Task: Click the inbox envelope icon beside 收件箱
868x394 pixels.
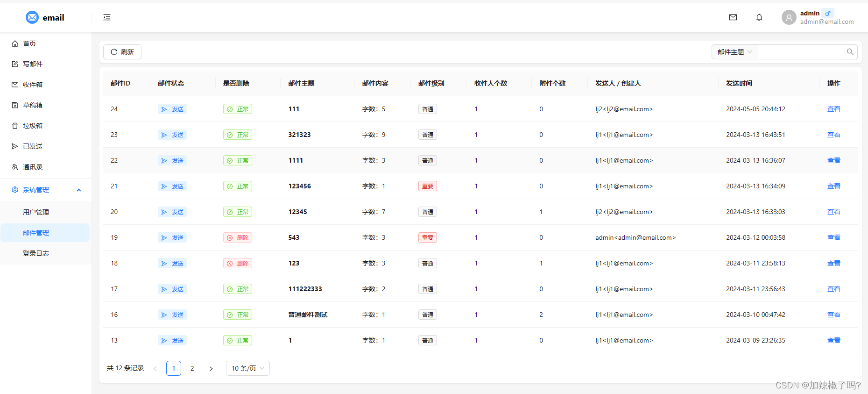Action: click(x=15, y=85)
